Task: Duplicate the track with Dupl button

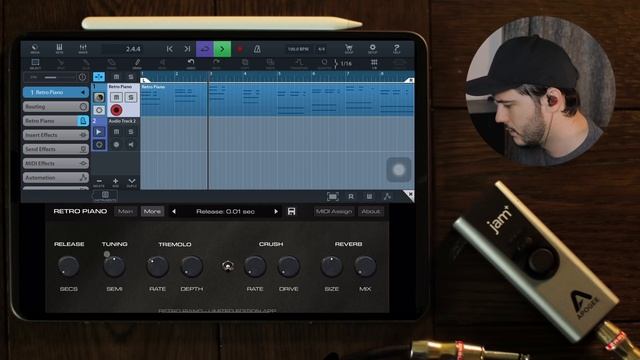Action: point(131,182)
